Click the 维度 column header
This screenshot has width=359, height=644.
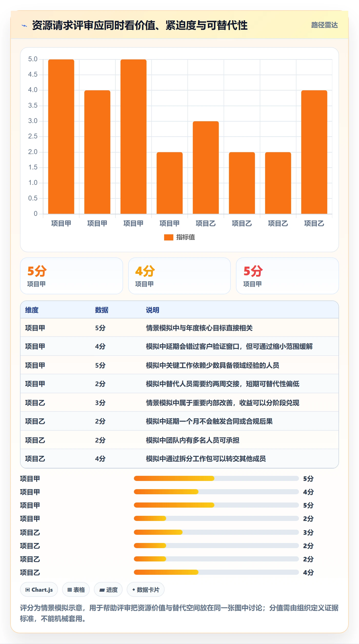coord(32,310)
